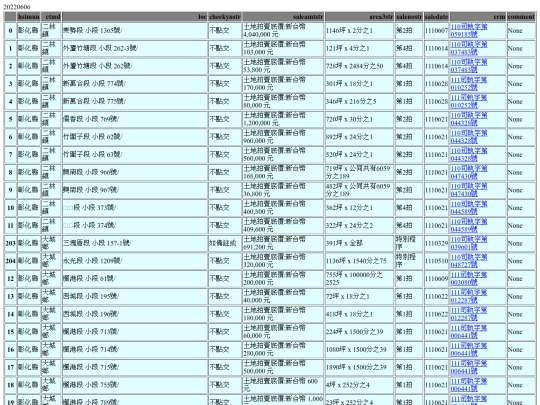Follow the crm link in row 14
This screenshot has width=540, height=405.
pyautogui.click(x=469, y=314)
